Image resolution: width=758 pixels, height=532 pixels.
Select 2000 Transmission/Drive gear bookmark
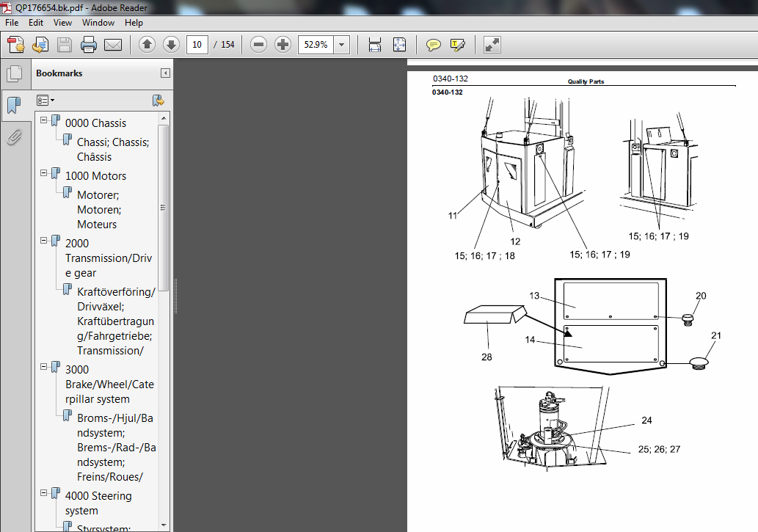(109, 258)
